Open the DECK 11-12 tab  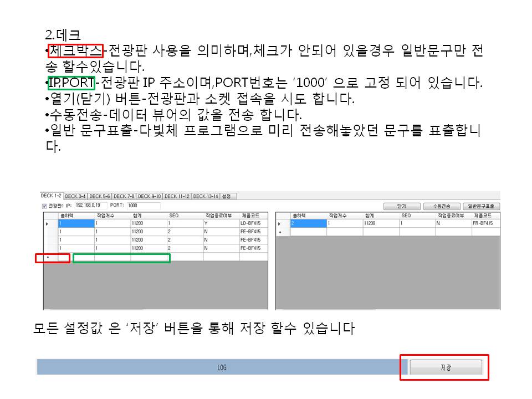177,196
